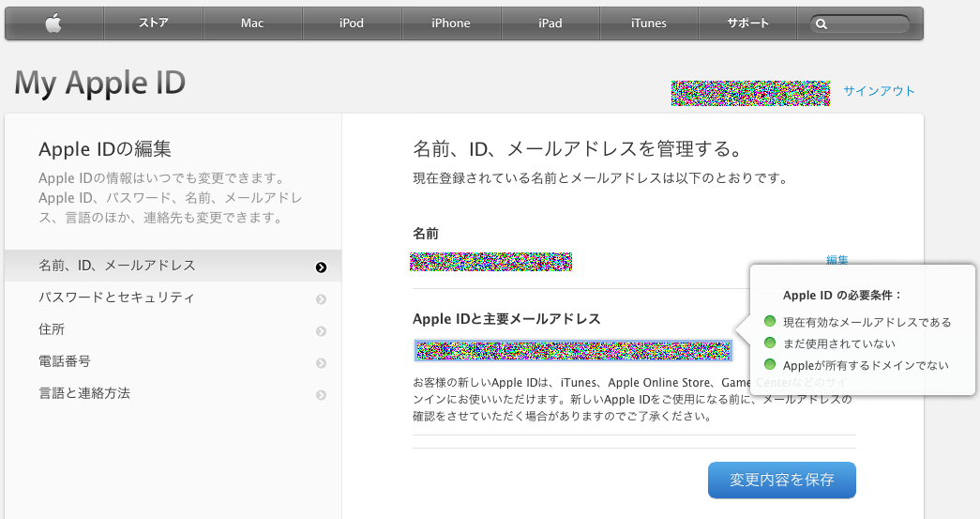This screenshot has height=519, width=980.
Task: Click the Apple logo in the navigation bar
Action: [x=53, y=23]
